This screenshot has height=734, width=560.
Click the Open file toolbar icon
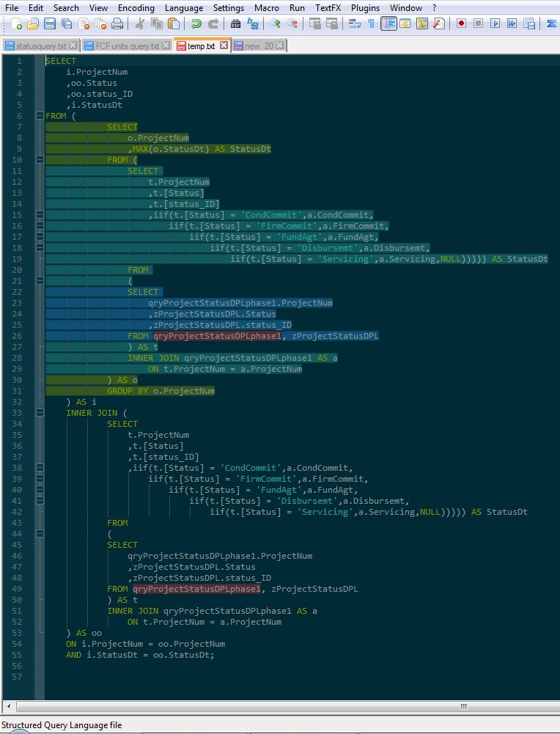(33, 23)
